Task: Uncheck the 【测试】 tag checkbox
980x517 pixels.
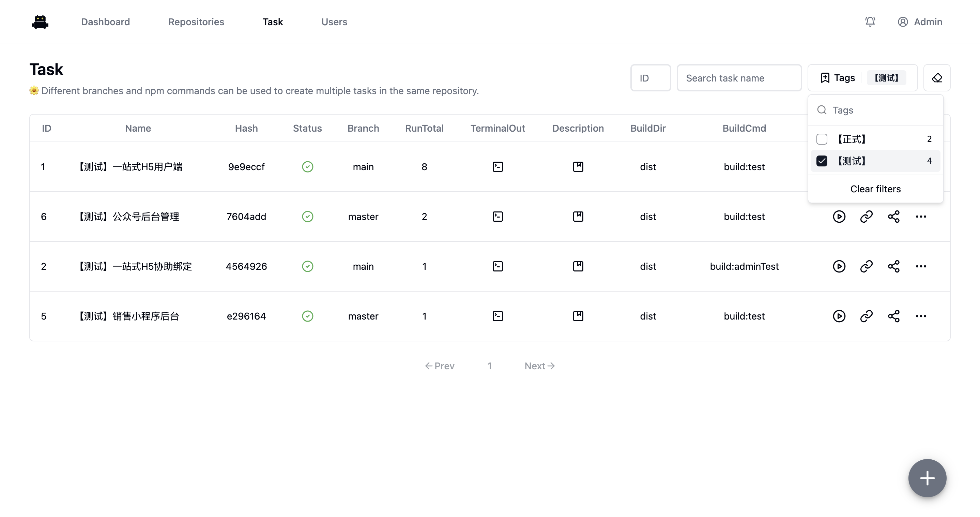Action: coord(822,161)
